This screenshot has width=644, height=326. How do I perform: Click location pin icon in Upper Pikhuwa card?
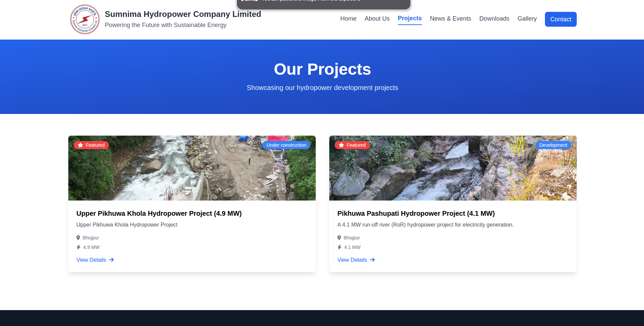78,238
